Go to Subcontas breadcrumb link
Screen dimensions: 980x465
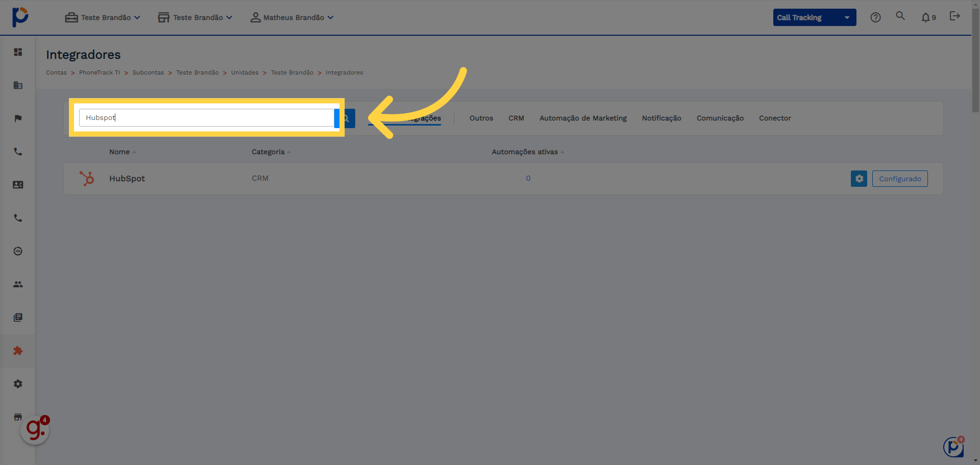[x=148, y=72]
